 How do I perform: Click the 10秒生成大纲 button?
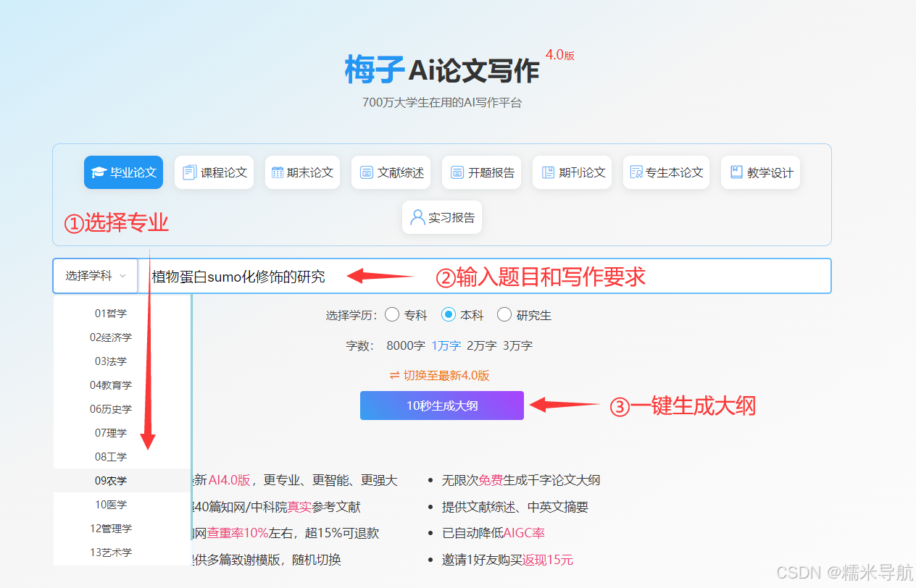pyautogui.click(x=442, y=406)
